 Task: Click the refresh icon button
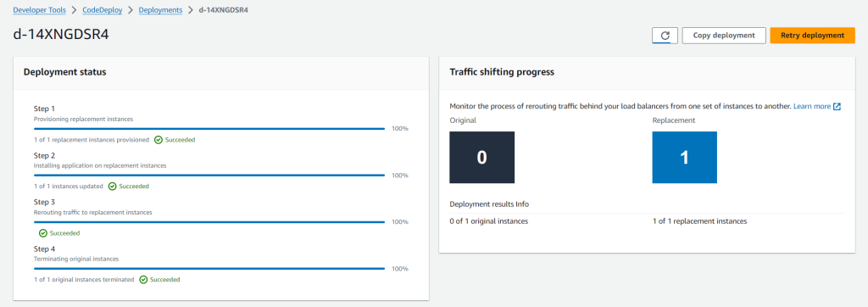(x=665, y=36)
